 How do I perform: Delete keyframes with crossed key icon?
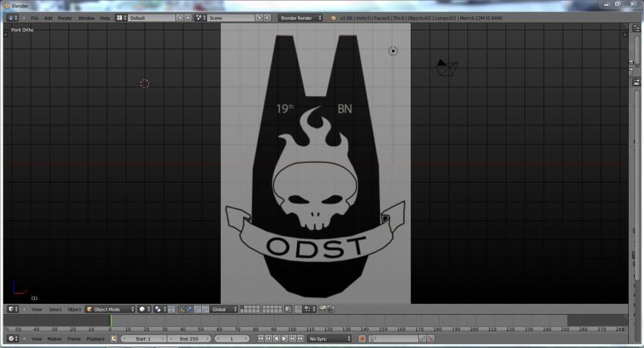click(x=430, y=339)
